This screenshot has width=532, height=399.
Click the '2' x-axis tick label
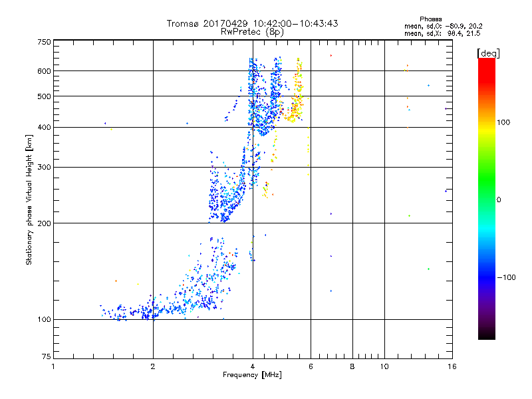(153, 366)
